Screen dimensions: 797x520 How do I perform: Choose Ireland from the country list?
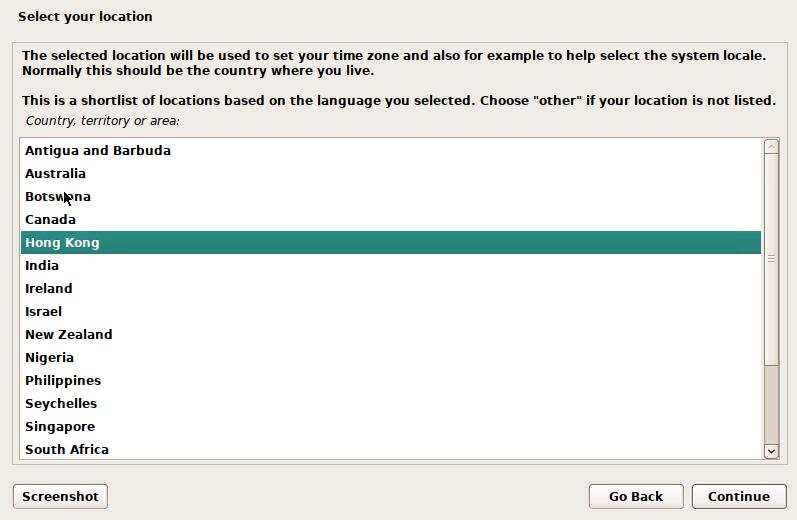pos(49,289)
